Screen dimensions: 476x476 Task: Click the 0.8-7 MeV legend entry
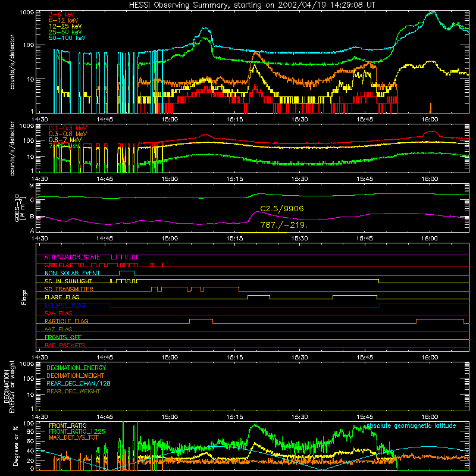point(65,140)
